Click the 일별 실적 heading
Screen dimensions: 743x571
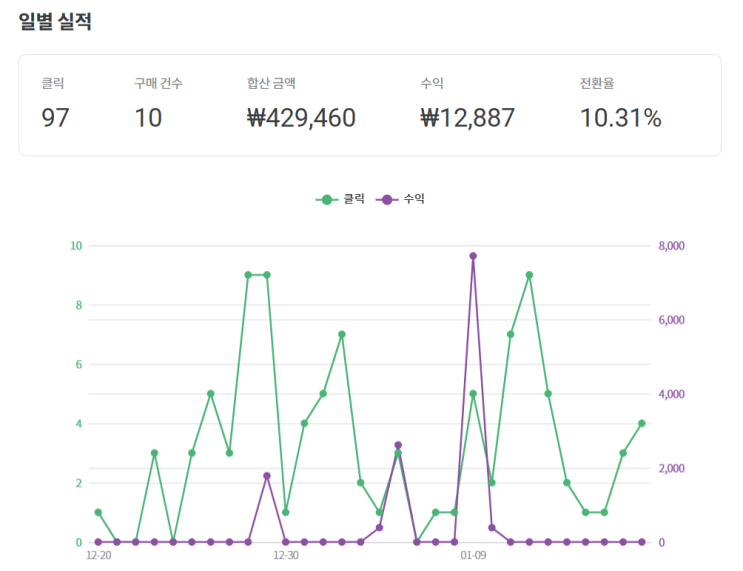[x=55, y=21]
